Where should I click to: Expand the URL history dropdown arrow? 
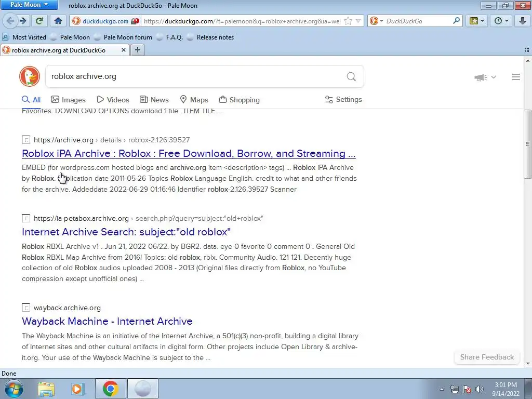pos(358,21)
